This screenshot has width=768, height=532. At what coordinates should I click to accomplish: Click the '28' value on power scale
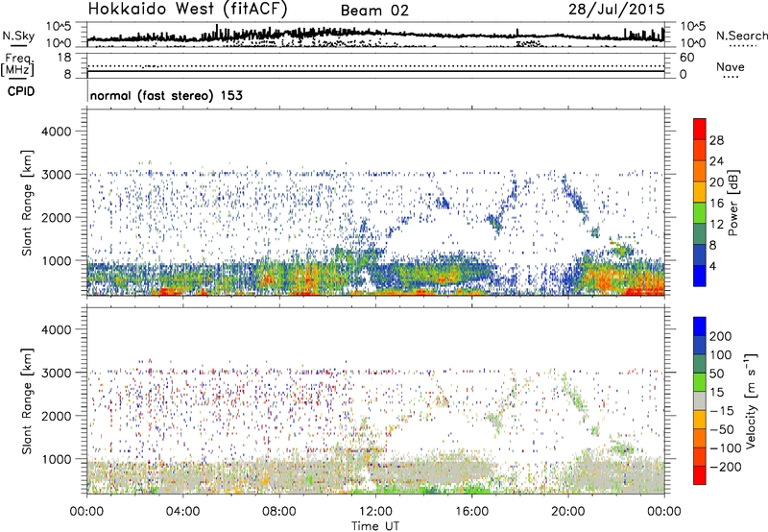[x=716, y=140]
